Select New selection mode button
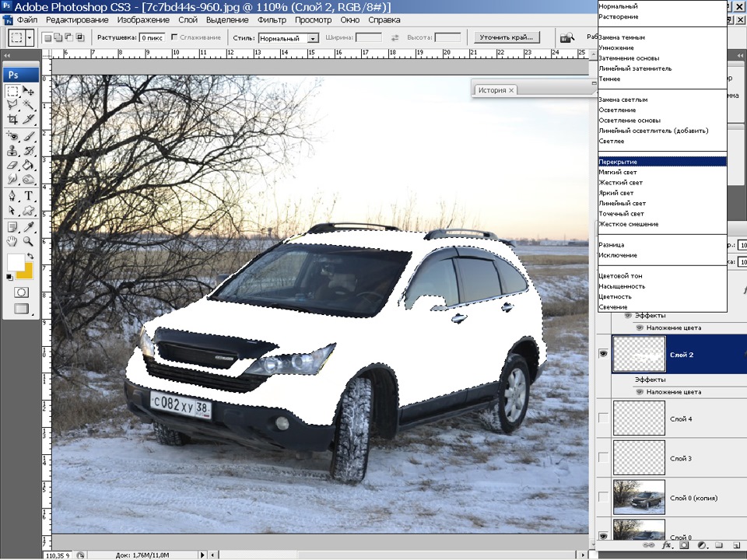The image size is (747, 560). (47, 37)
